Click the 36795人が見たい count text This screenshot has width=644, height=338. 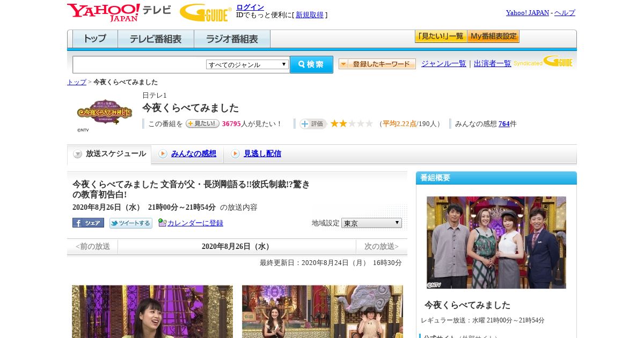click(x=252, y=124)
